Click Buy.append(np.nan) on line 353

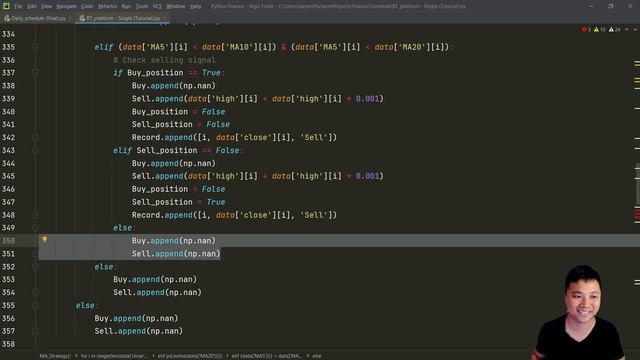155,280
